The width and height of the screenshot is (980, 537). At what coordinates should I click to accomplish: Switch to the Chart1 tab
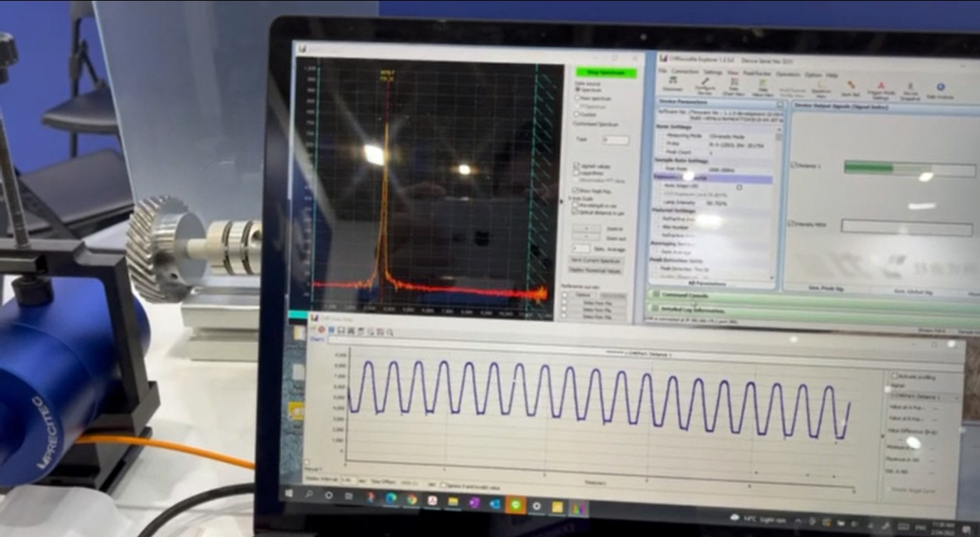(317, 339)
